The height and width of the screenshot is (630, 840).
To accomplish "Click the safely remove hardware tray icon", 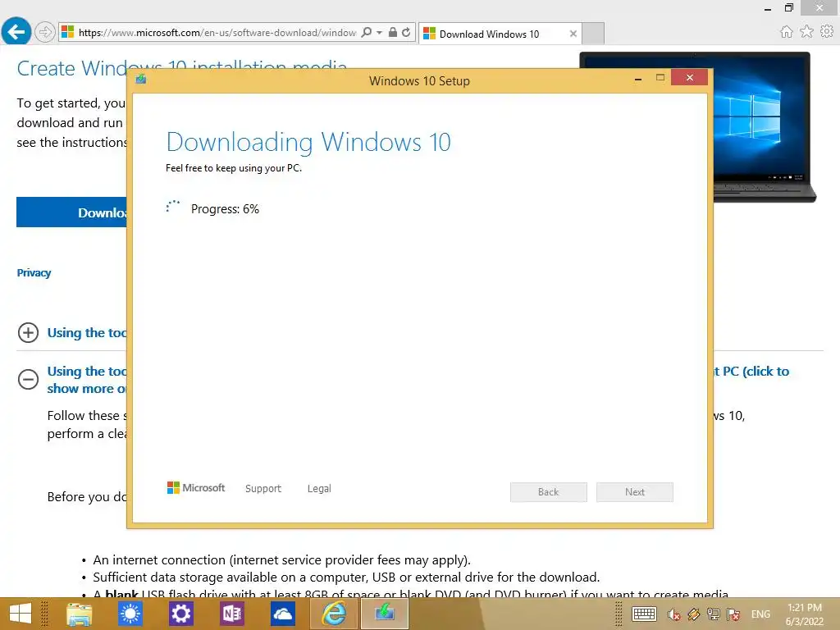I will point(694,614).
